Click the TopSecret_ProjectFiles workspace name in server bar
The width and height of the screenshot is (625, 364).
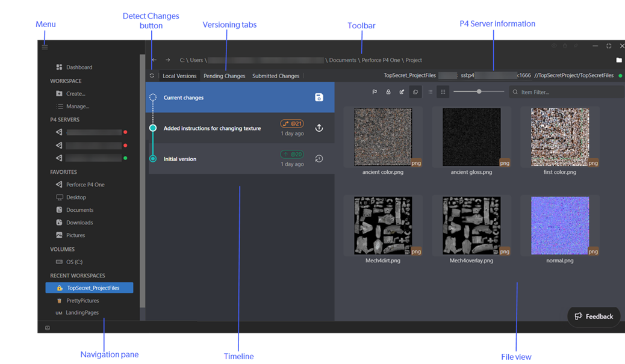coord(410,75)
